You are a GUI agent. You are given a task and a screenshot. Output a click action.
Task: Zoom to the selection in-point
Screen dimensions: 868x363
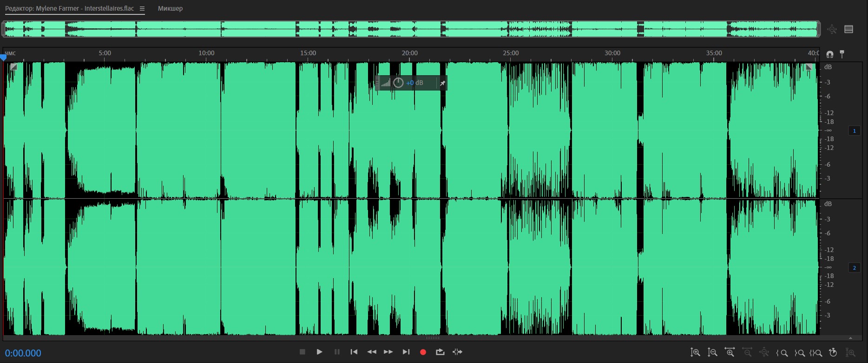[x=783, y=353]
